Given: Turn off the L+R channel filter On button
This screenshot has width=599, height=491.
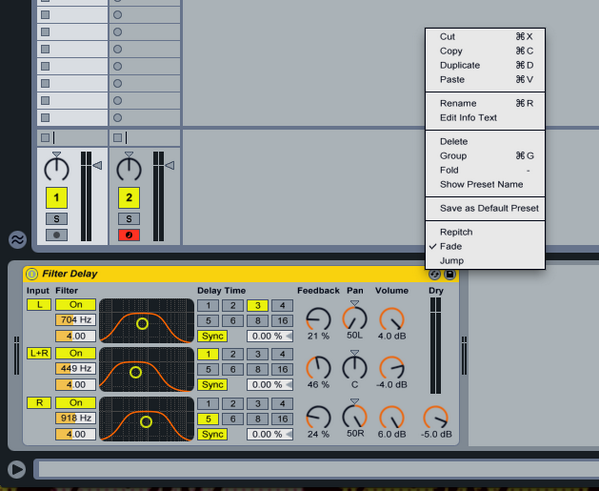Looking at the screenshot, I should (x=76, y=353).
